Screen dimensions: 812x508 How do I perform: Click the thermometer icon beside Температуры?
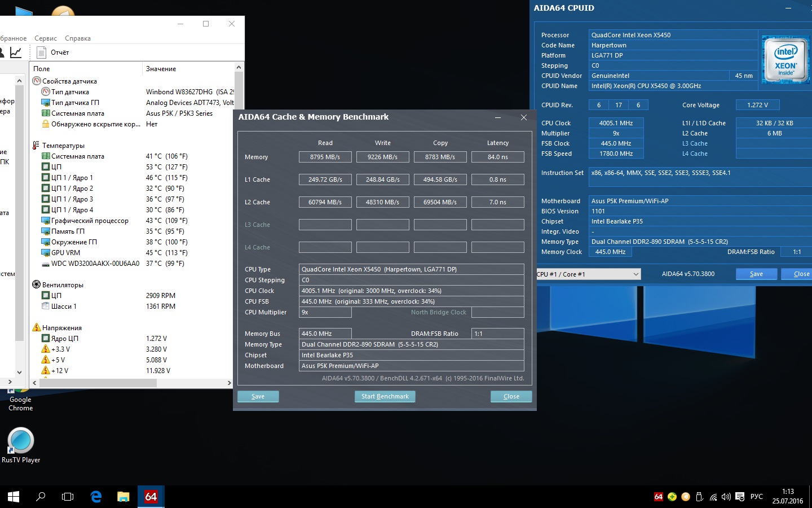pos(37,145)
